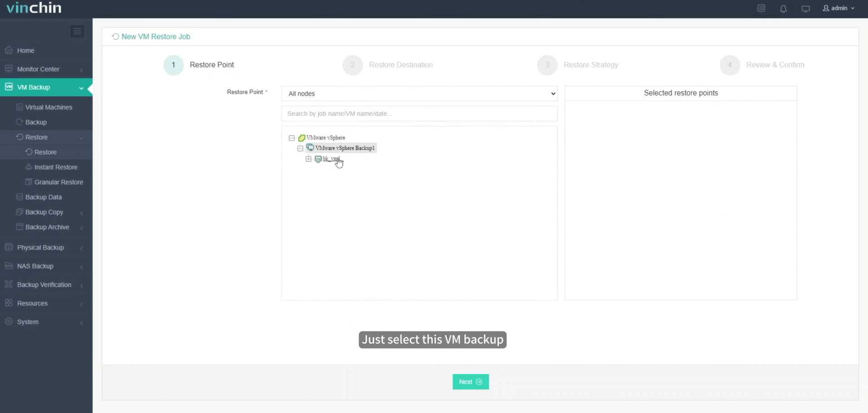This screenshot has width=868, height=413.
Task: Select the VMware vSphere Backup1 job
Action: point(345,148)
